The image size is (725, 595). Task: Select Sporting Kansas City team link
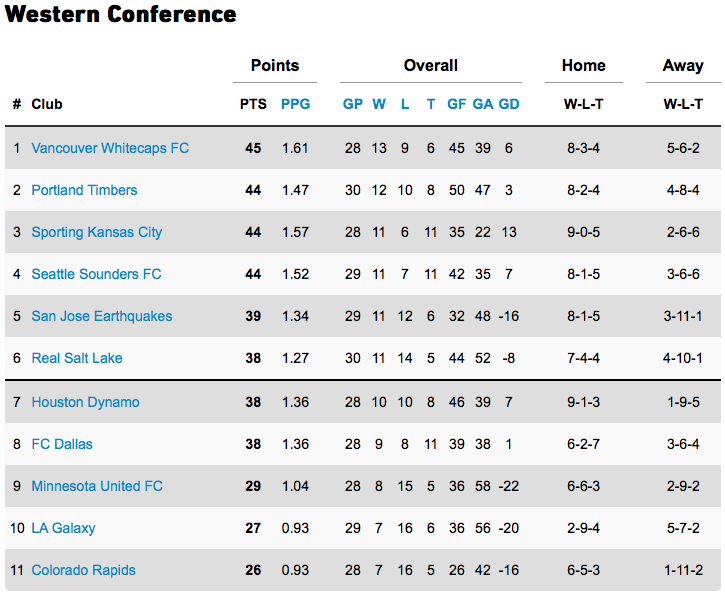97,232
